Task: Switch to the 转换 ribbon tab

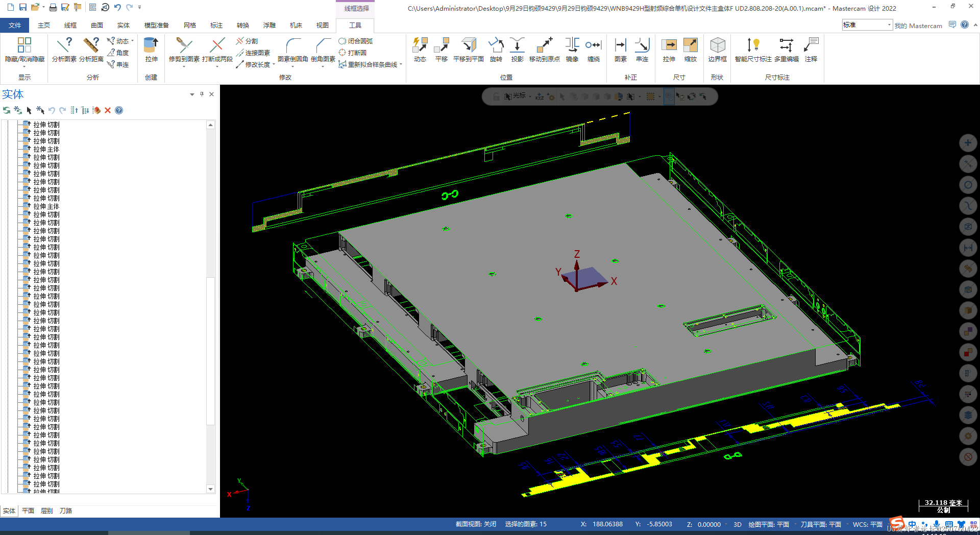Action: point(243,25)
